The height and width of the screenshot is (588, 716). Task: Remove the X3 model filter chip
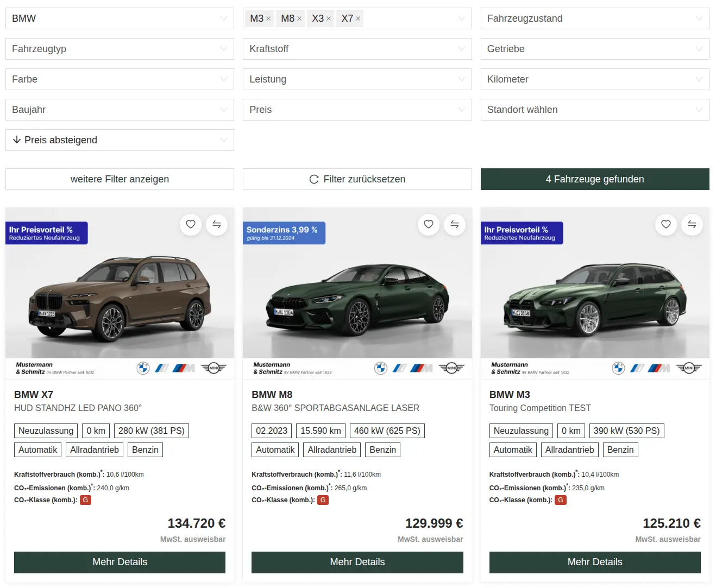pyautogui.click(x=328, y=18)
